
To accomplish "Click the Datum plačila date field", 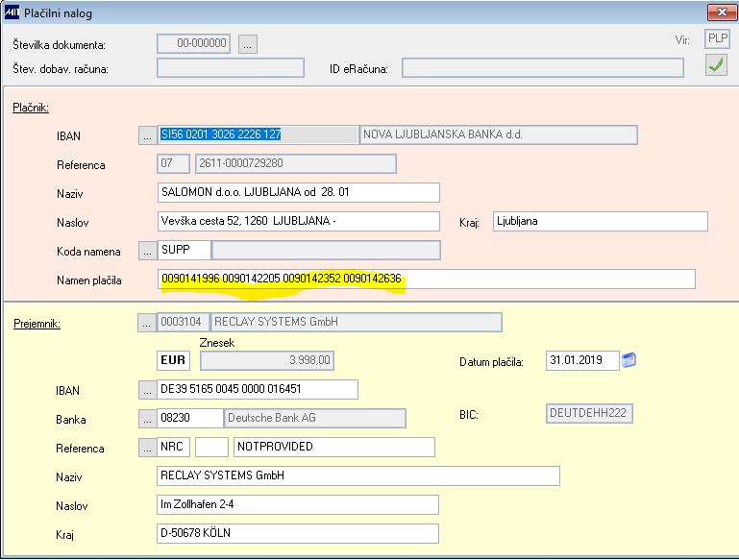I will (582, 361).
